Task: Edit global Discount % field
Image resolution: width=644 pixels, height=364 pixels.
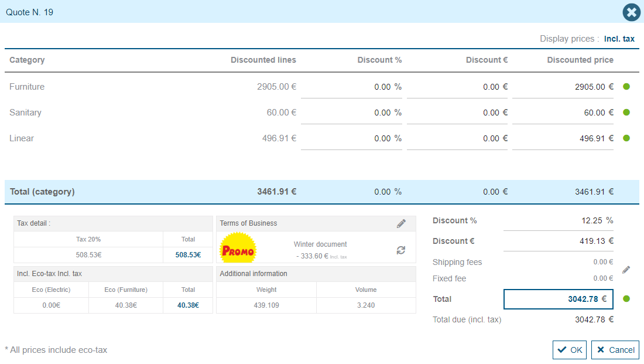Action: pos(557,221)
